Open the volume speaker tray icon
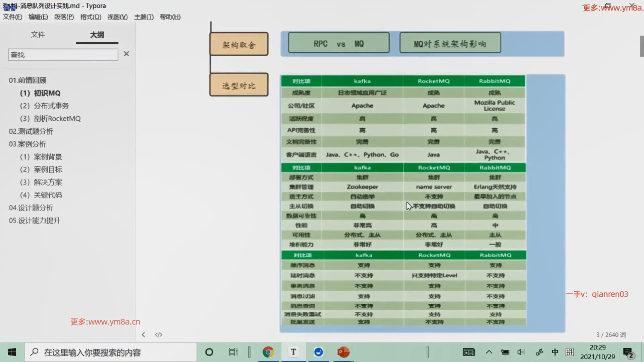 (521, 352)
